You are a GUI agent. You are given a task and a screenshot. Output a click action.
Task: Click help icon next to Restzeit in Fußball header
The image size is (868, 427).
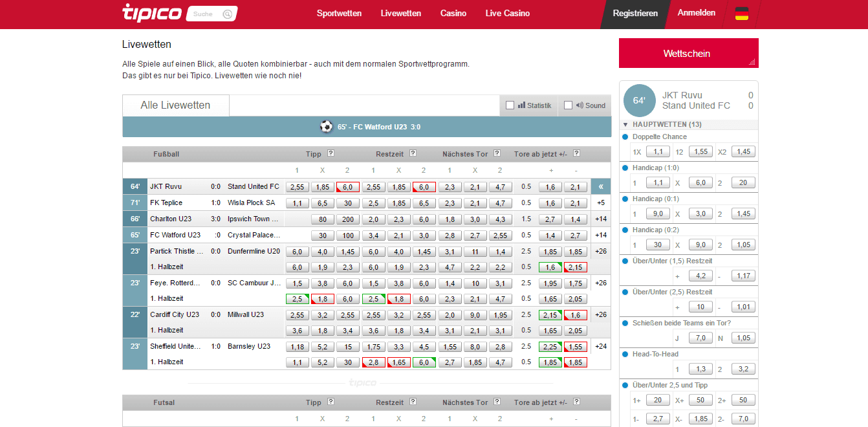pyautogui.click(x=413, y=154)
